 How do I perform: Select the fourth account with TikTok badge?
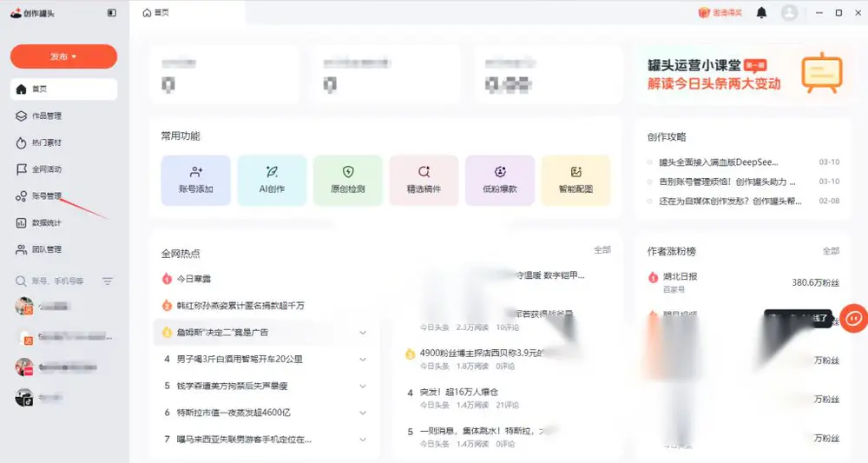tap(39, 398)
